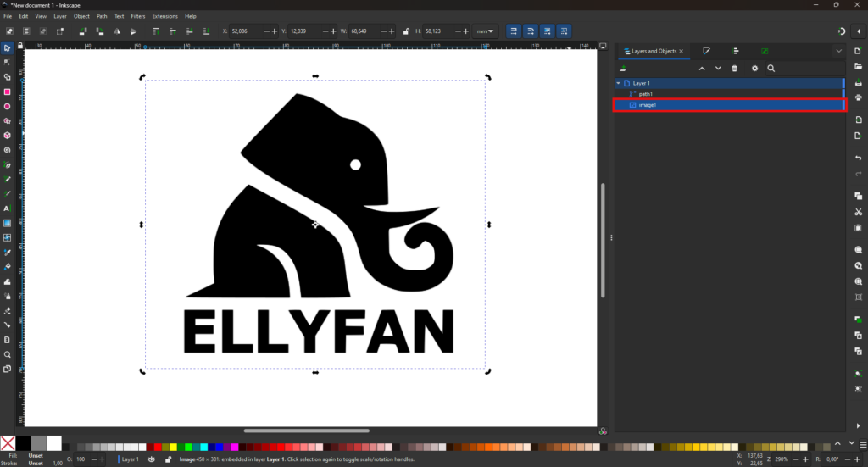Screen dimensions: 868x467
Task: Toggle the width/height ratio lock
Action: [407, 31]
